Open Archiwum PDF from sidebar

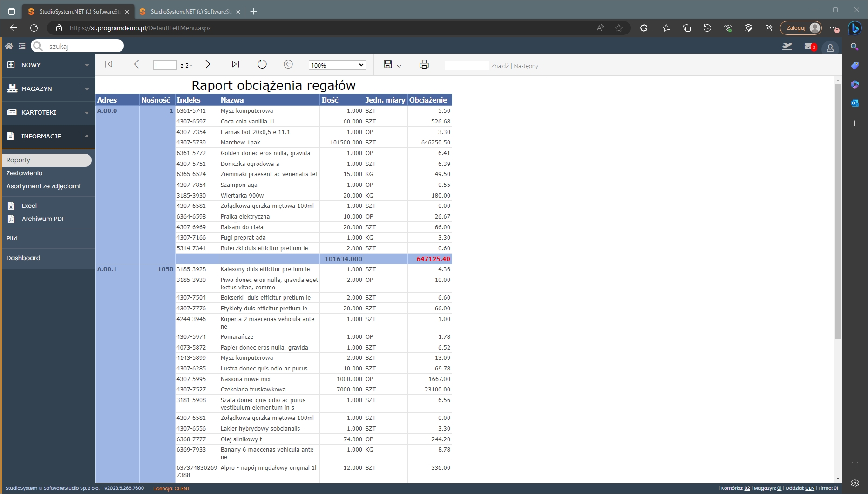43,219
